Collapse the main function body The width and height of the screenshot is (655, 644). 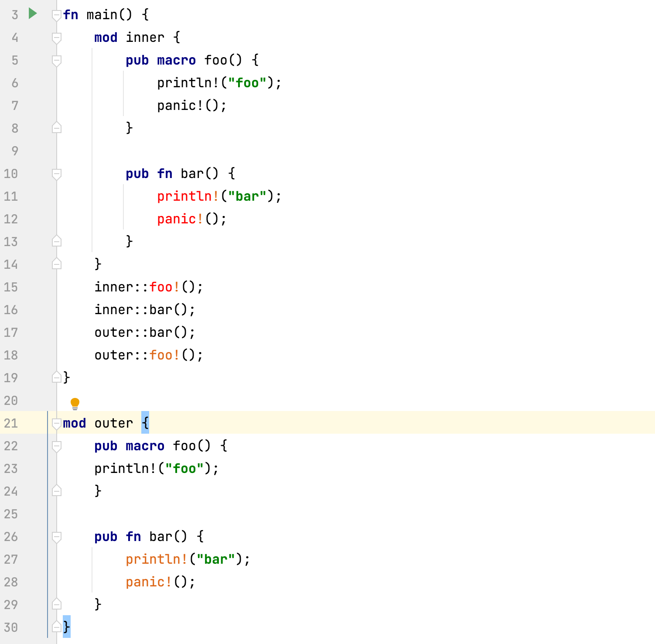tap(56, 14)
